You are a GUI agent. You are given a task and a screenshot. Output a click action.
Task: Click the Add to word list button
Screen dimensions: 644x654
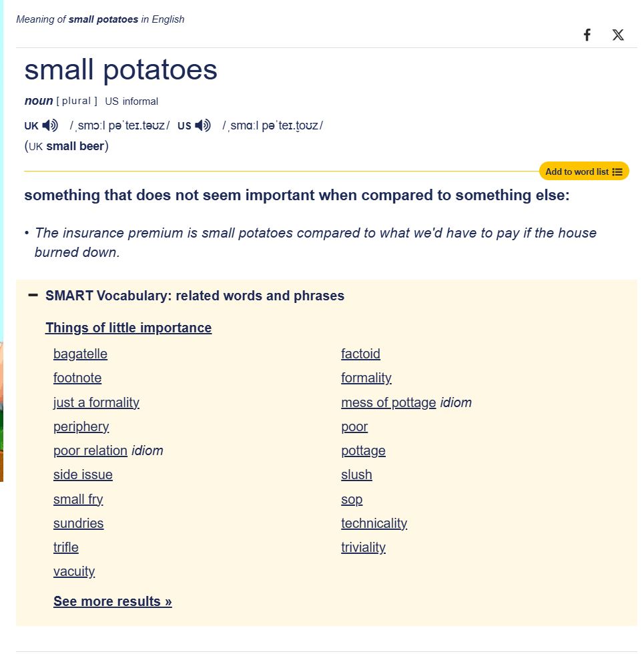584,172
